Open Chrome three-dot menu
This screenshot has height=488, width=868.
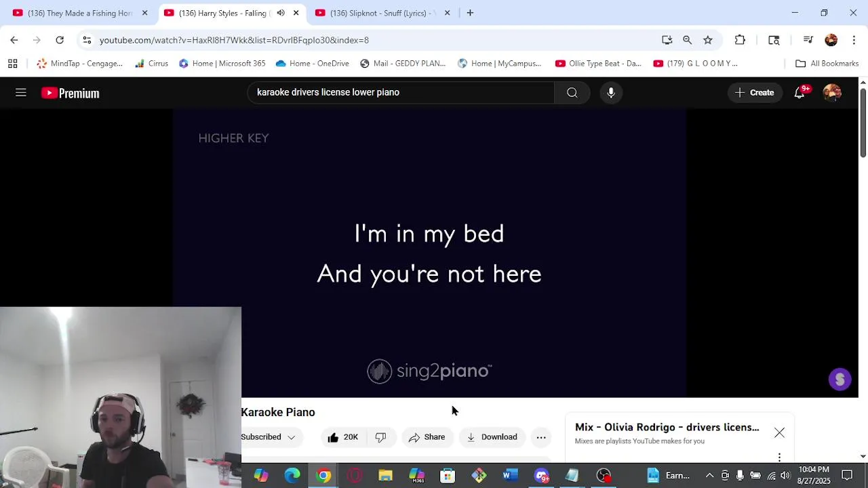click(x=853, y=40)
